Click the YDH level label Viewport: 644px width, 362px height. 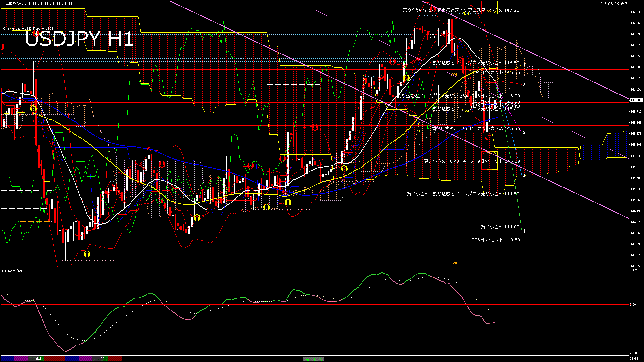click(465, 13)
